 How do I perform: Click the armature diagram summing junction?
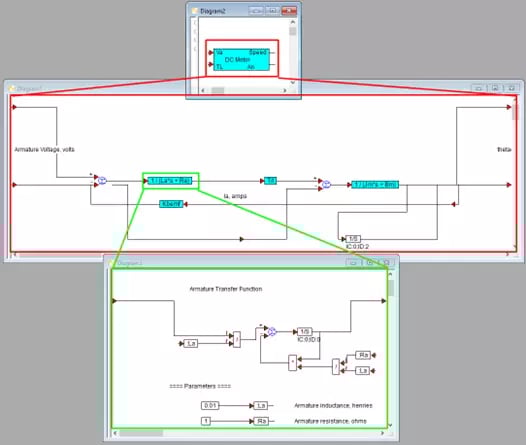click(x=272, y=332)
